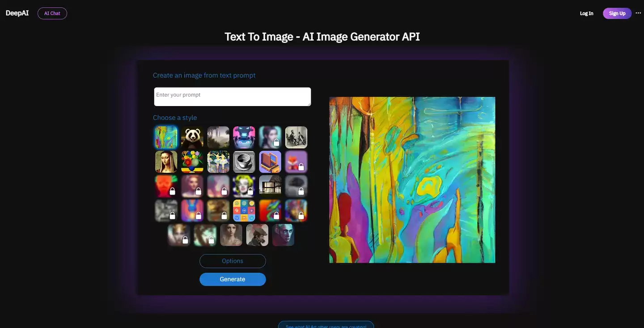Choose the vintage engraving of seated men style
The height and width of the screenshot is (328, 644).
pyautogui.click(x=296, y=137)
